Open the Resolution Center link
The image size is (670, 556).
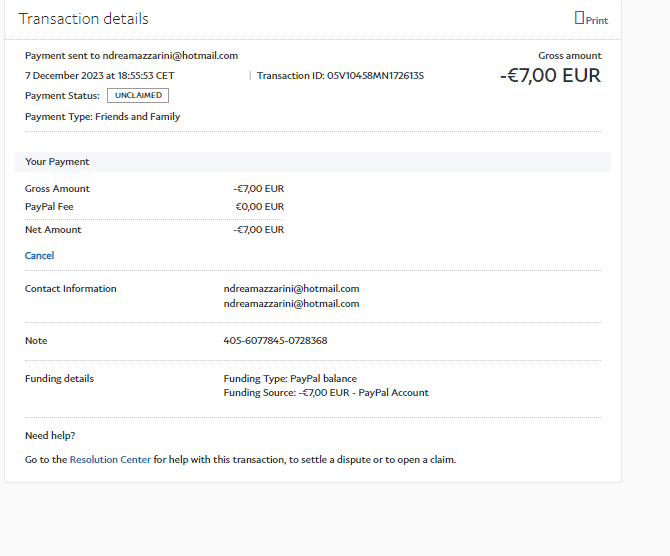coord(110,460)
